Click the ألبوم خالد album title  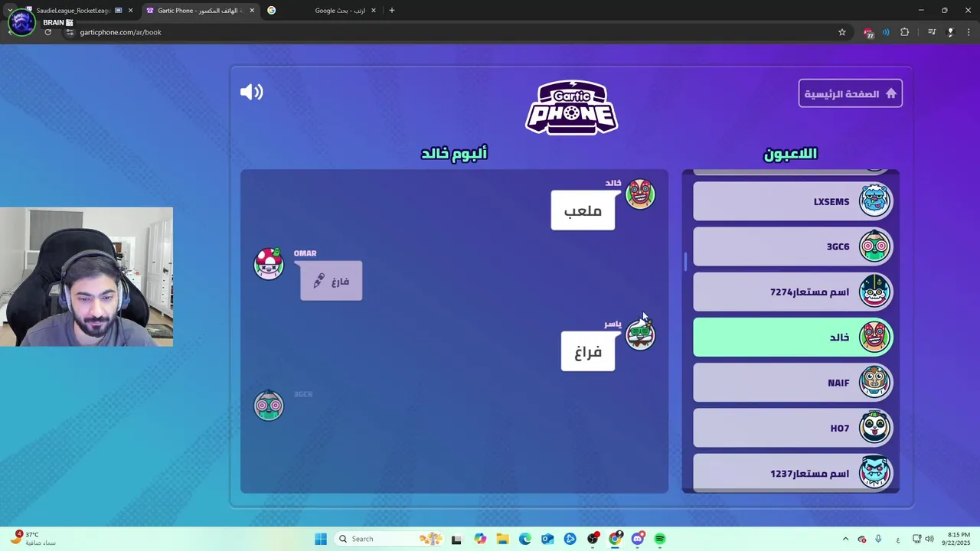point(454,153)
